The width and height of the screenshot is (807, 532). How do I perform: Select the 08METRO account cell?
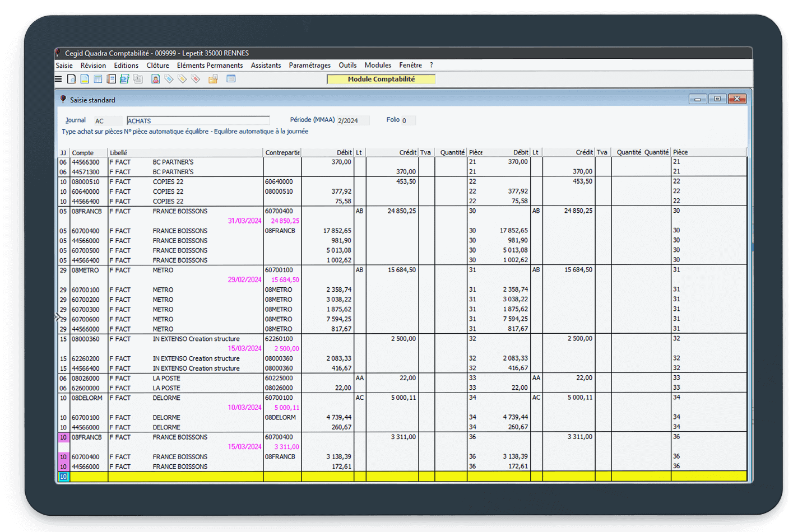click(x=88, y=270)
